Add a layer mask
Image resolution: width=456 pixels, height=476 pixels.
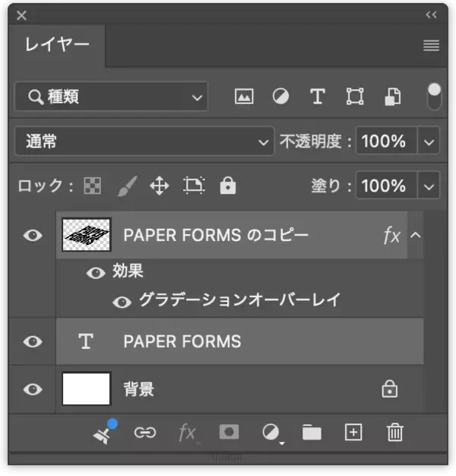click(229, 433)
